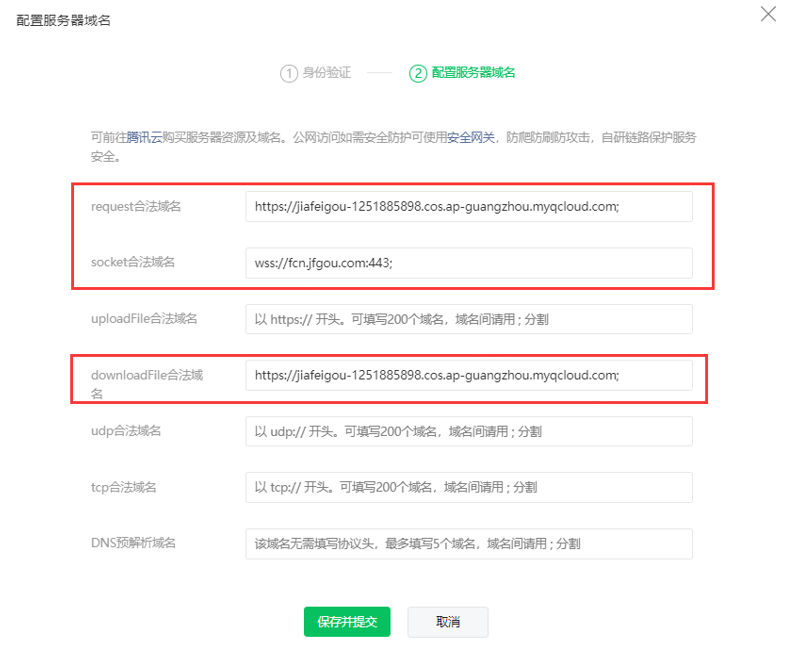
Task: Select the request合法域名 input field
Action: (x=469, y=206)
